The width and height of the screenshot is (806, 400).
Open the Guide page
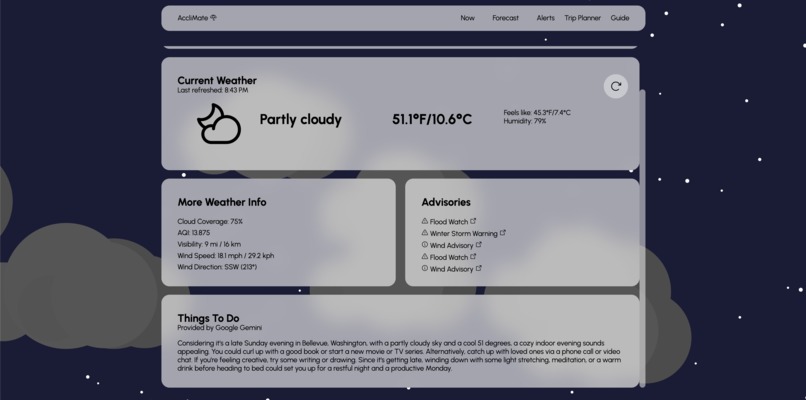tap(619, 18)
